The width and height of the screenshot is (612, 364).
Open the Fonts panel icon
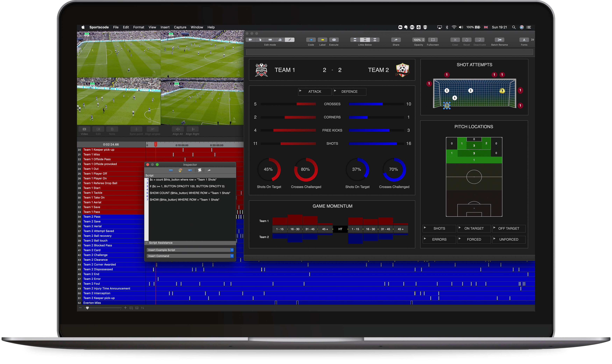[x=524, y=40]
